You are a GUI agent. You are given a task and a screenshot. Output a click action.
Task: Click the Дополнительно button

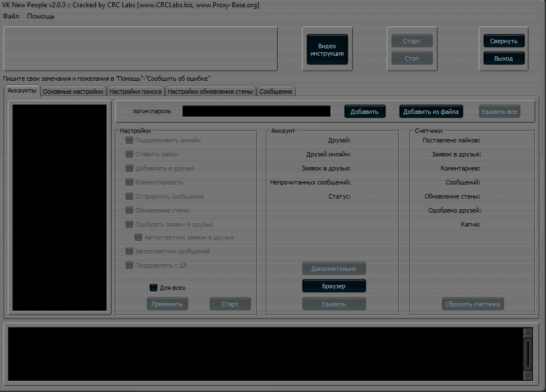[333, 269]
